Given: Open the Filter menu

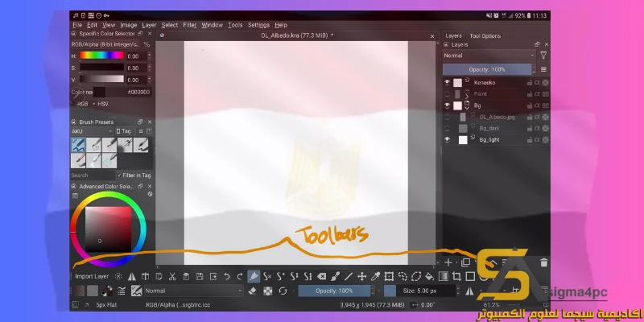Looking at the screenshot, I should (190, 25).
